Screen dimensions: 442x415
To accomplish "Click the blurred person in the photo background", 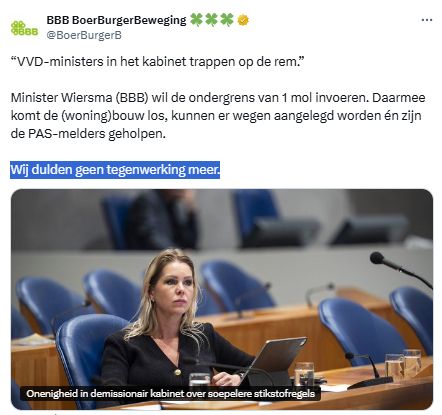I will [x=162, y=218].
